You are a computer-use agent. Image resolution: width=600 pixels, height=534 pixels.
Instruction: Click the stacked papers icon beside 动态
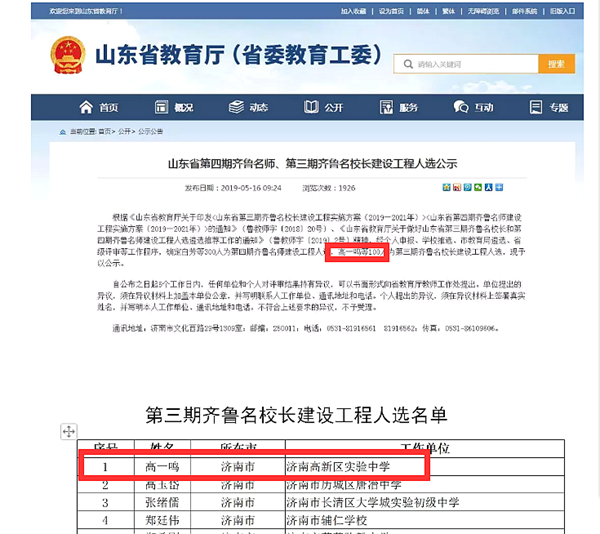236,107
